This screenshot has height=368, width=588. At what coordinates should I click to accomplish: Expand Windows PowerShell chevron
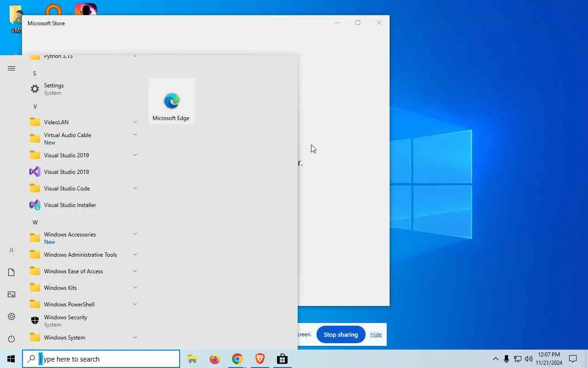point(135,304)
